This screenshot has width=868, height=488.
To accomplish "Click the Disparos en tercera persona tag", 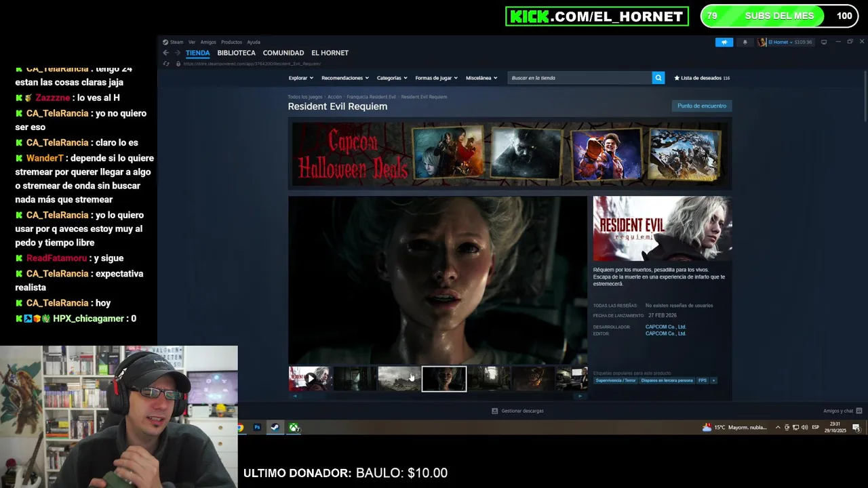I will [667, 380].
